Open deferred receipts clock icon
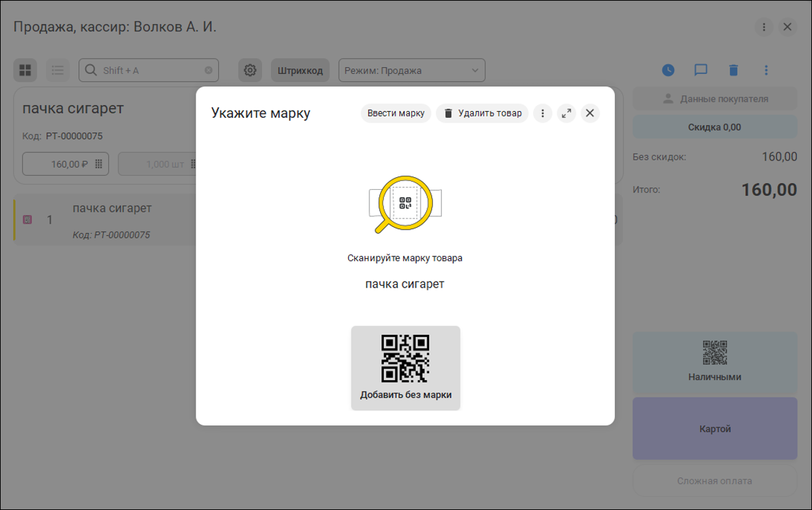The image size is (812, 510). click(668, 70)
